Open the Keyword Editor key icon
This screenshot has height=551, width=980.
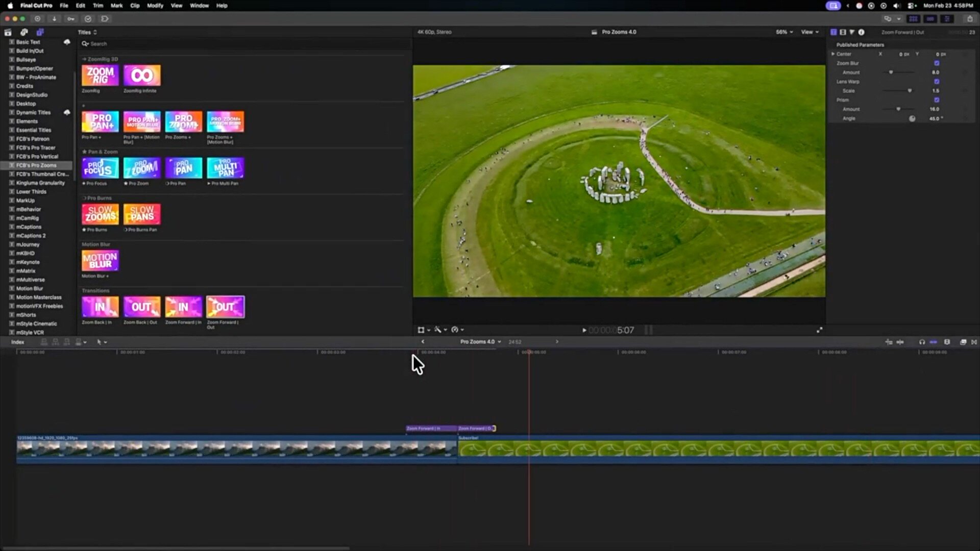click(71, 19)
